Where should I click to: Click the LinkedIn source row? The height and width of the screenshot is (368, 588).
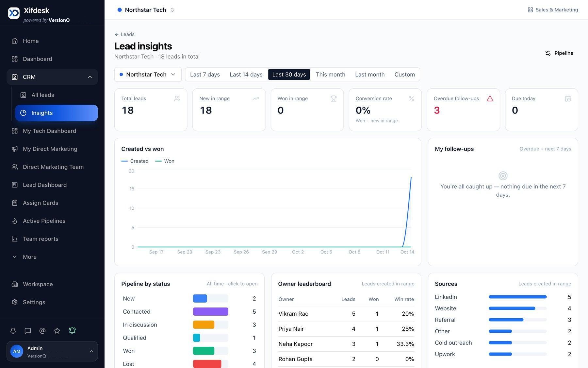click(x=503, y=297)
